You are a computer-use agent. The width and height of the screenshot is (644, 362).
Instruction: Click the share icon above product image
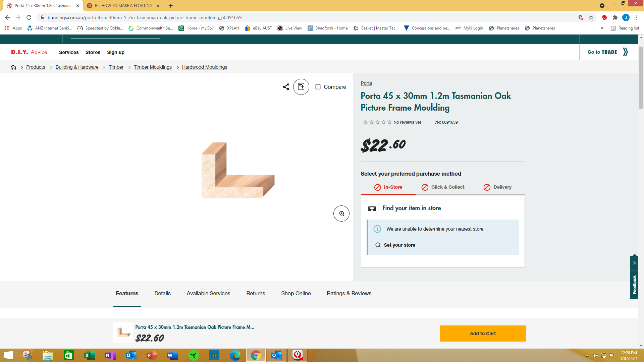pyautogui.click(x=286, y=87)
